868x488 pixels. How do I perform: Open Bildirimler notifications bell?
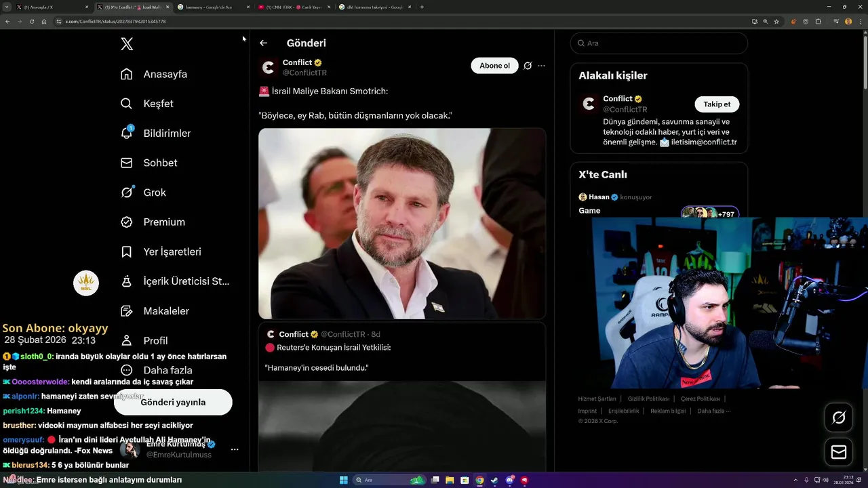click(x=155, y=133)
